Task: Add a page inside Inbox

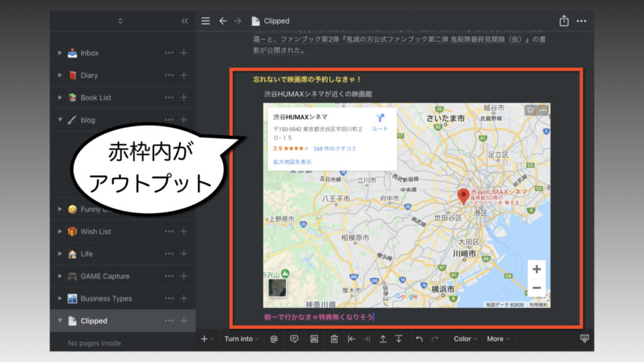Action: coord(184,53)
